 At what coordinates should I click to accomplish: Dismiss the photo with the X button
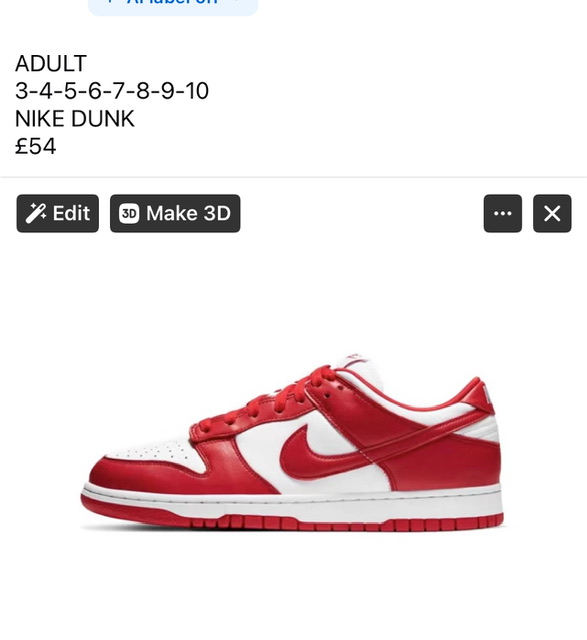point(552,213)
